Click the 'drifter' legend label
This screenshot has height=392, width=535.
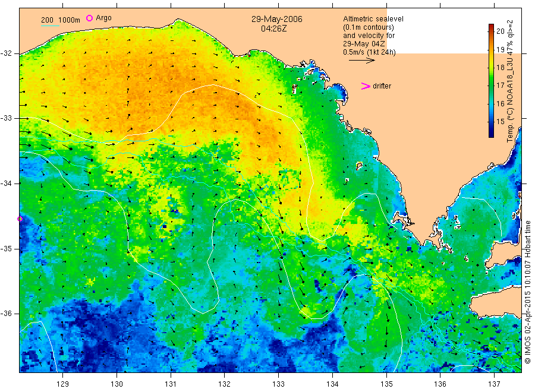coord(382,86)
